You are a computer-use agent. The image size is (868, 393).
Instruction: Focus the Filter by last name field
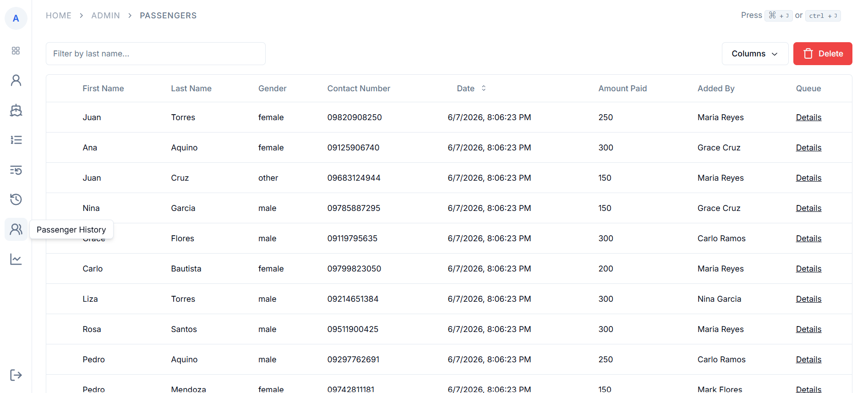tap(156, 54)
